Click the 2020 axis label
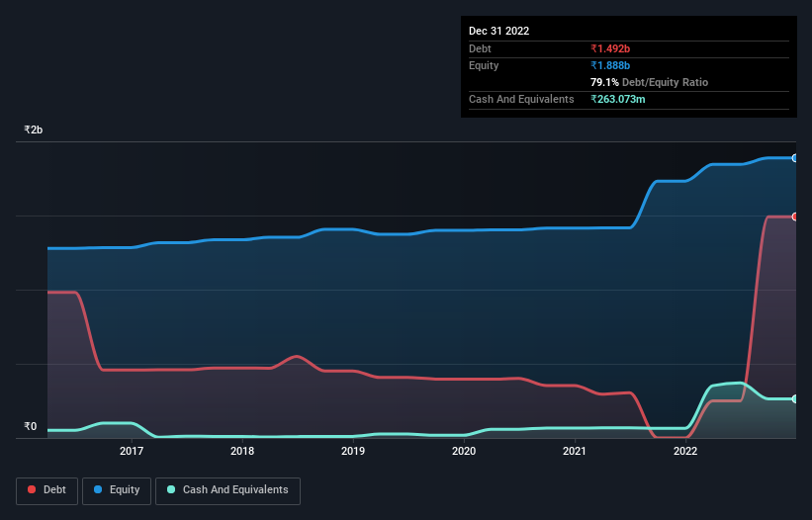812x520 pixels. 464,451
